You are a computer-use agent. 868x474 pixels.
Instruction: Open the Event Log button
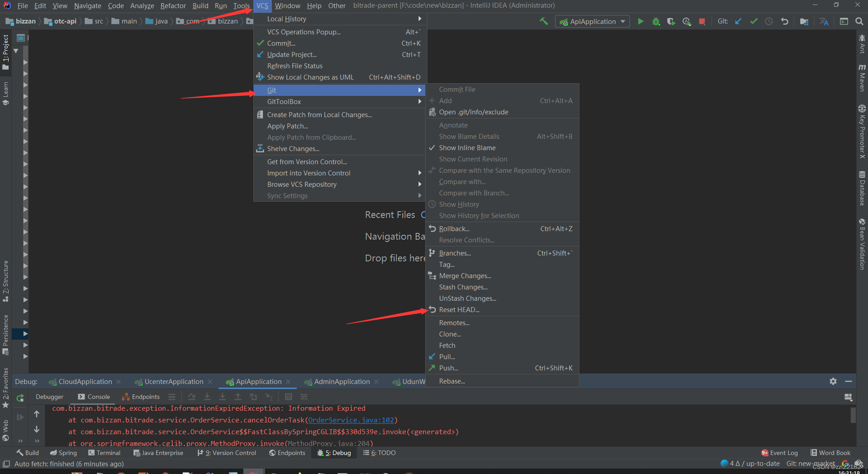click(x=779, y=453)
